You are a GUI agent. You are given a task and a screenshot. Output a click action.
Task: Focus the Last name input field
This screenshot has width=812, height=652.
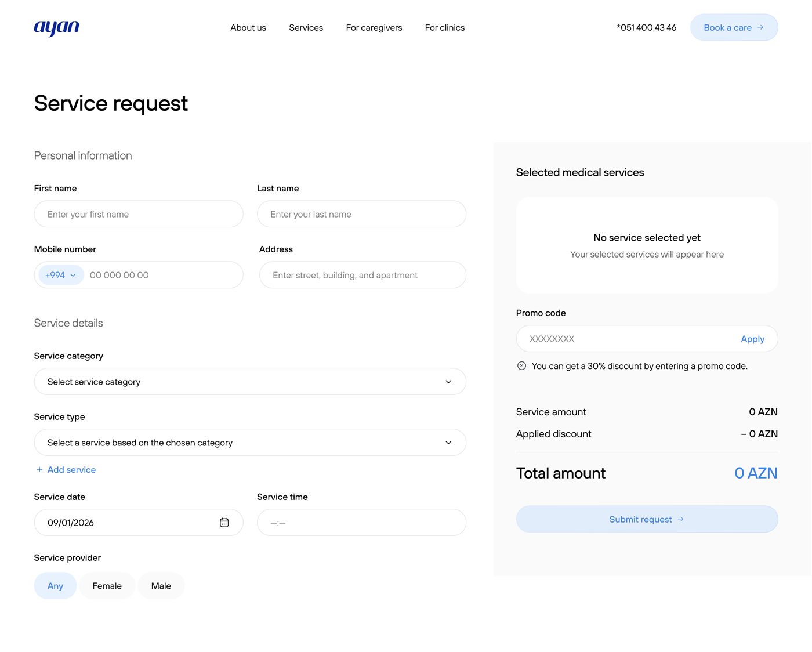pyautogui.click(x=361, y=214)
